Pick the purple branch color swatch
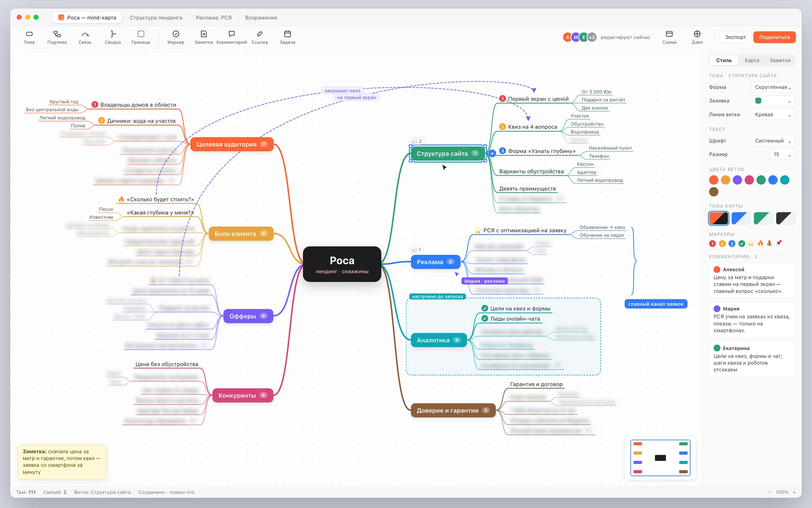Image resolution: width=812 pixels, height=508 pixels. pyautogui.click(x=737, y=180)
